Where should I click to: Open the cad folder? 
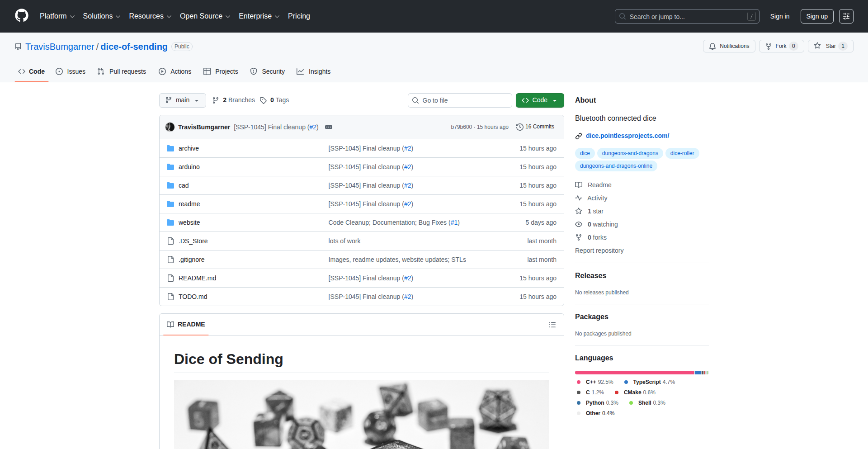pyautogui.click(x=184, y=185)
